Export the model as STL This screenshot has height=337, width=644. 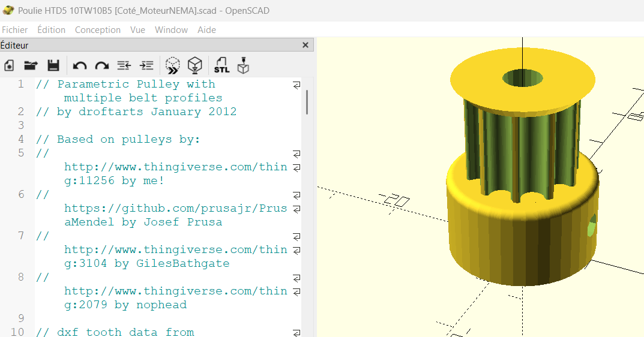coord(222,65)
